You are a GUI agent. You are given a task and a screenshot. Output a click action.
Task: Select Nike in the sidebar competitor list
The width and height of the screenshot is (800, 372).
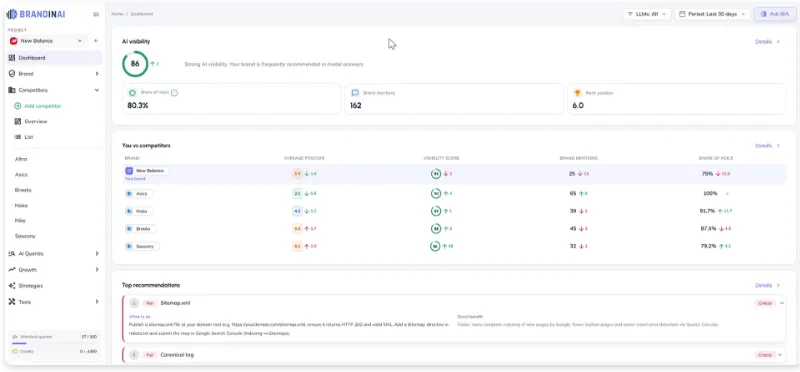click(x=20, y=220)
